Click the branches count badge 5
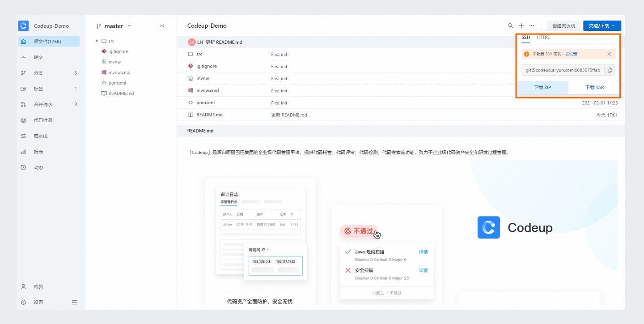 (x=76, y=73)
